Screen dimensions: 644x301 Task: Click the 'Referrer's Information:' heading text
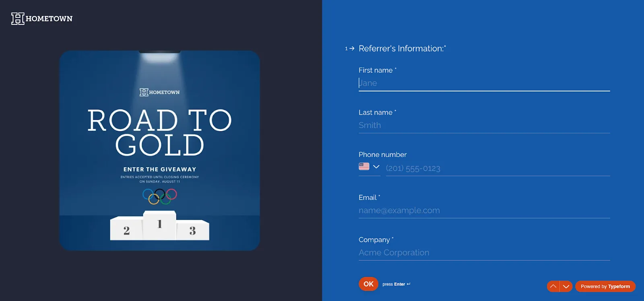tap(402, 49)
